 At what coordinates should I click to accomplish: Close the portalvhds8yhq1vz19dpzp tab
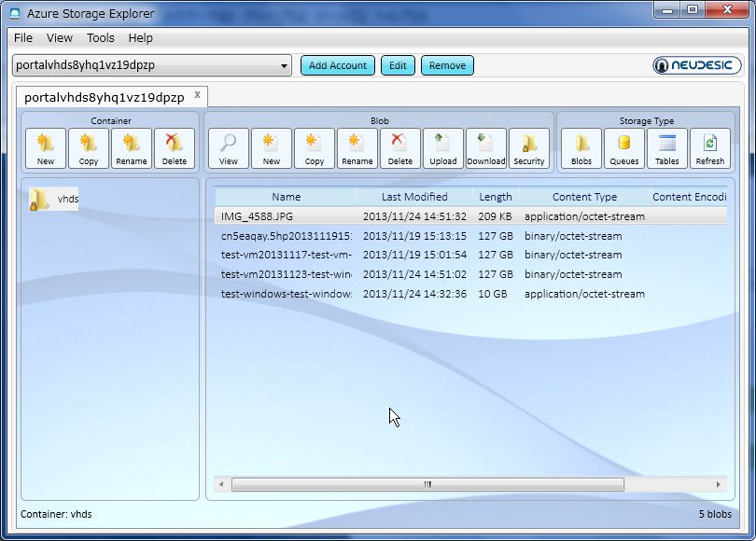point(197,95)
